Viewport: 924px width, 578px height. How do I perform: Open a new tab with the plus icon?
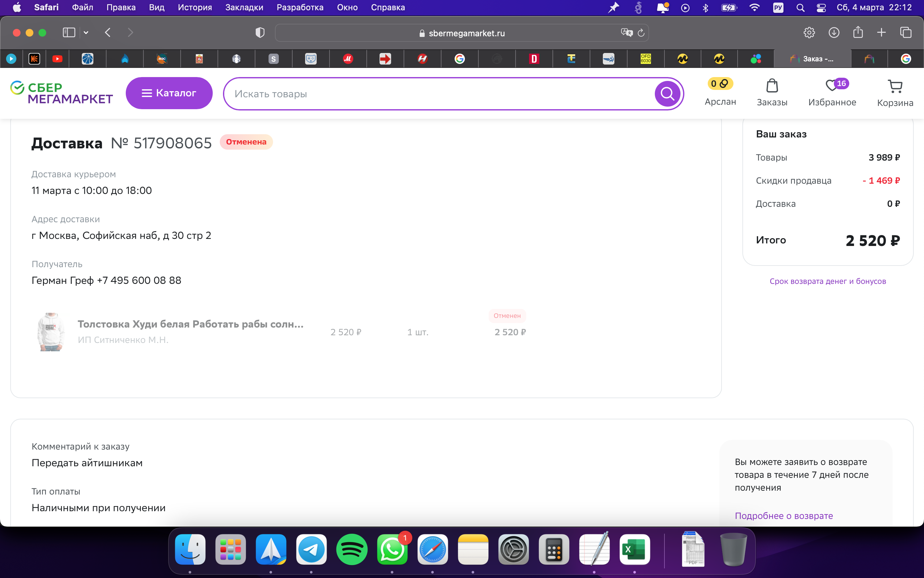pos(881,32)
